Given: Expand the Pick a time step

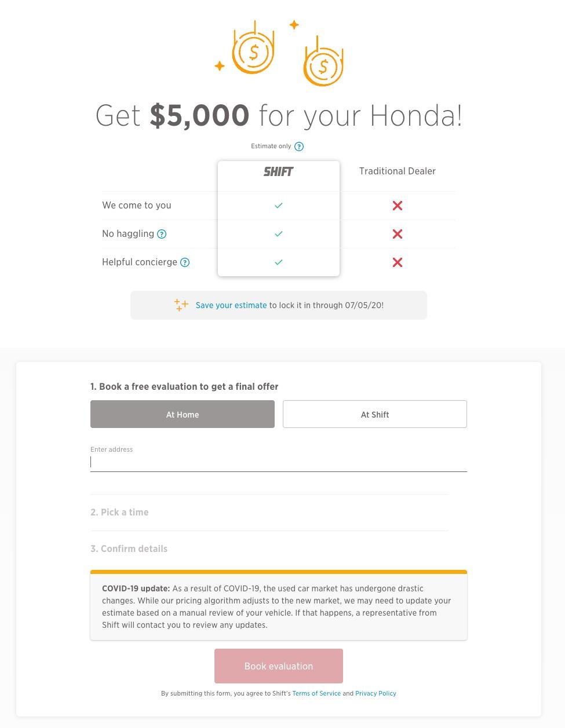Looking at the screenshot, I should [x=119, y=512].
